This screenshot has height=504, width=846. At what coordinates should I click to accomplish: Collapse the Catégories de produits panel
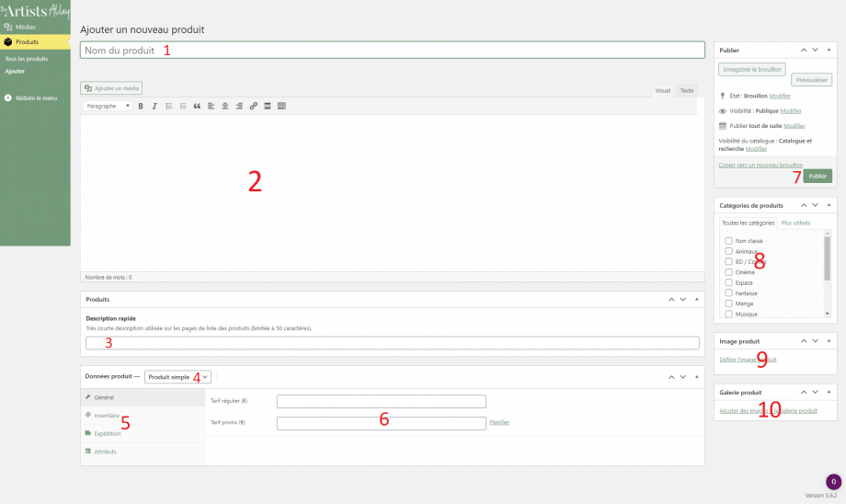pyautogui.click(x=829, y=206)
